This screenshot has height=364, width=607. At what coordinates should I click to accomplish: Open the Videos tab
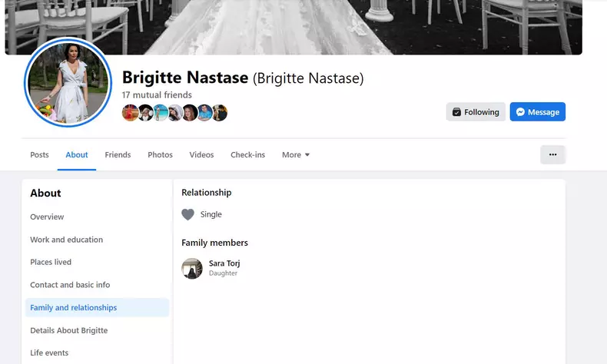click(x=201, y=155)
